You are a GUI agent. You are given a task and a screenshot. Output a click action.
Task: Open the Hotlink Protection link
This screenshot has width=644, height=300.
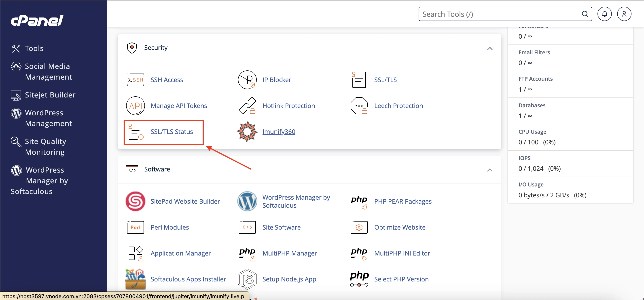click(288, 106)
